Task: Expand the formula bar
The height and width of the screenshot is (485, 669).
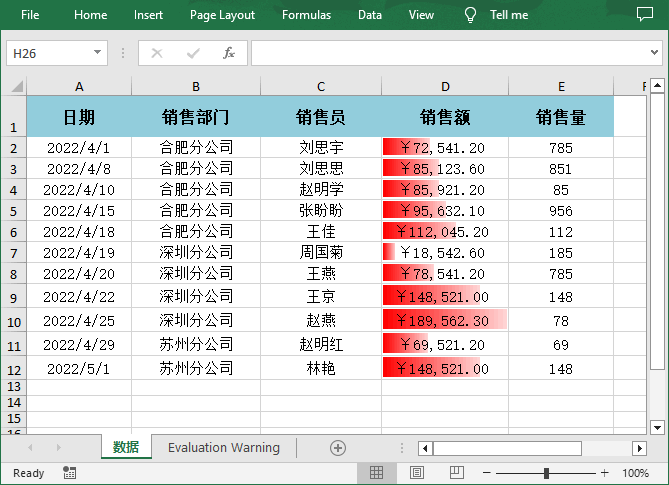Action: pyautogui.click(x=655, y=53)
